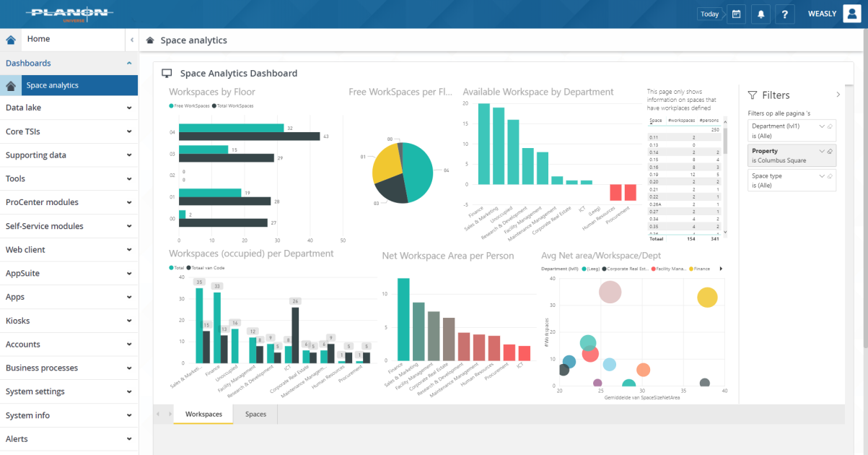Open the calendar icon in the header
Viewport: 868px width, 455px height.
pos(736,14)
